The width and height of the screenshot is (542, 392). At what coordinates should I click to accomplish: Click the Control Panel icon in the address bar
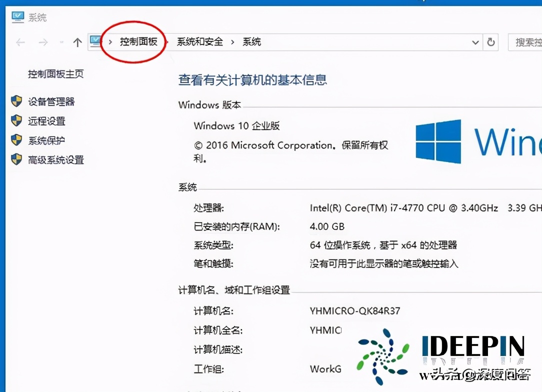pyautogui.click(x=95, y=41)
